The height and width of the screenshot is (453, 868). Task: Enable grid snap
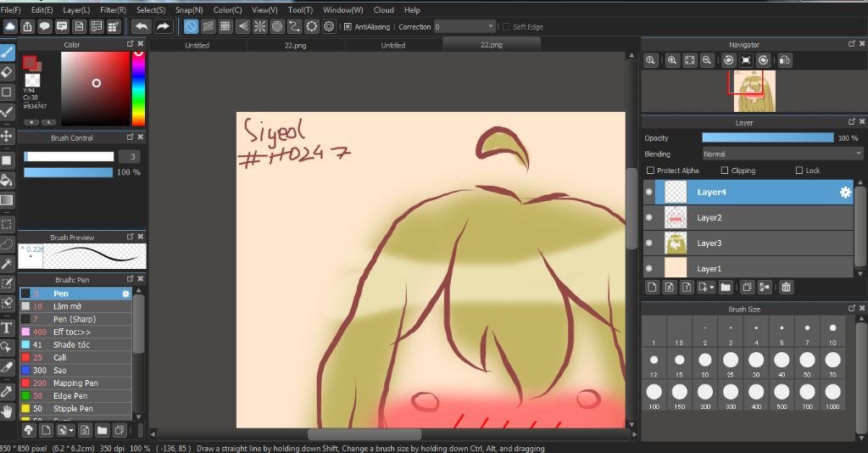[225, 26]
